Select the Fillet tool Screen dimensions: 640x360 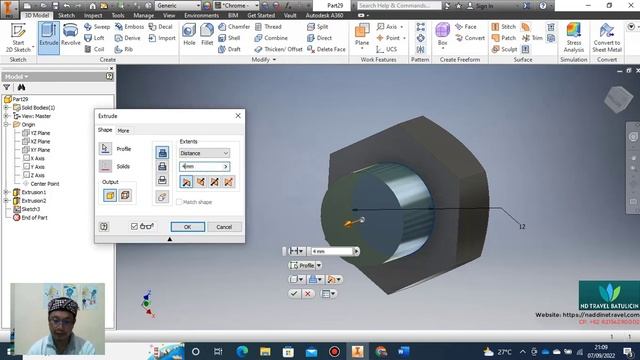point(207,35)
